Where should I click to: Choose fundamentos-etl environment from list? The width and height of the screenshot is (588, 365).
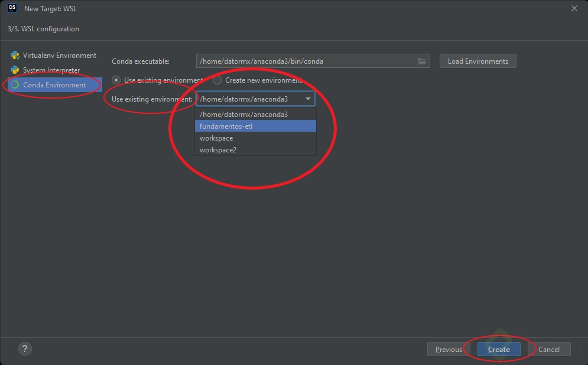pos(255,126)
